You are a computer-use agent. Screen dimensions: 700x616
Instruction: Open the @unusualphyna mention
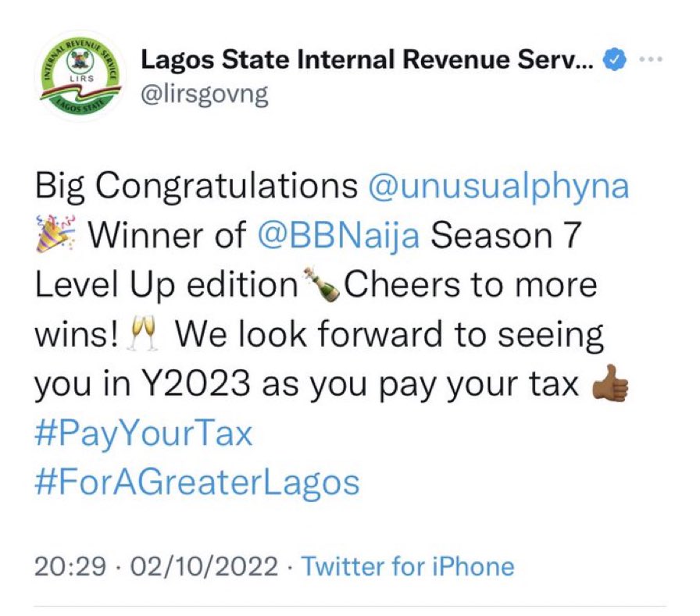point(498,187)
